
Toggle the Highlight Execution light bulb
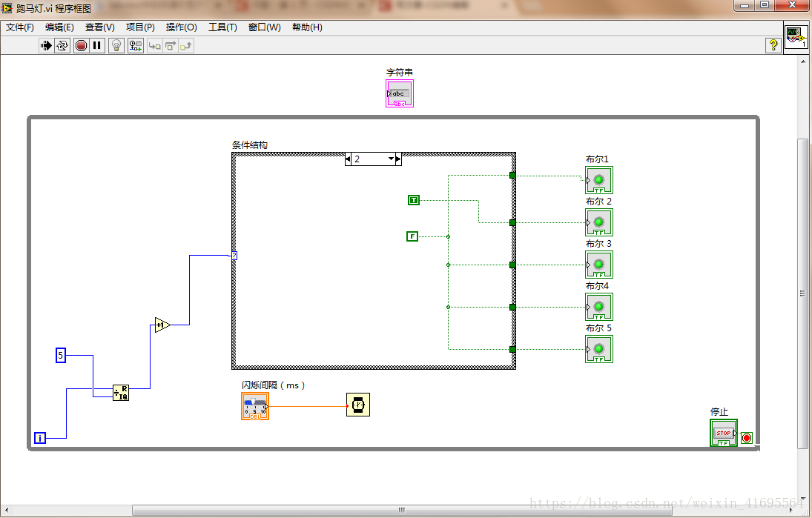pyautogui.click(x=116, y=45)
